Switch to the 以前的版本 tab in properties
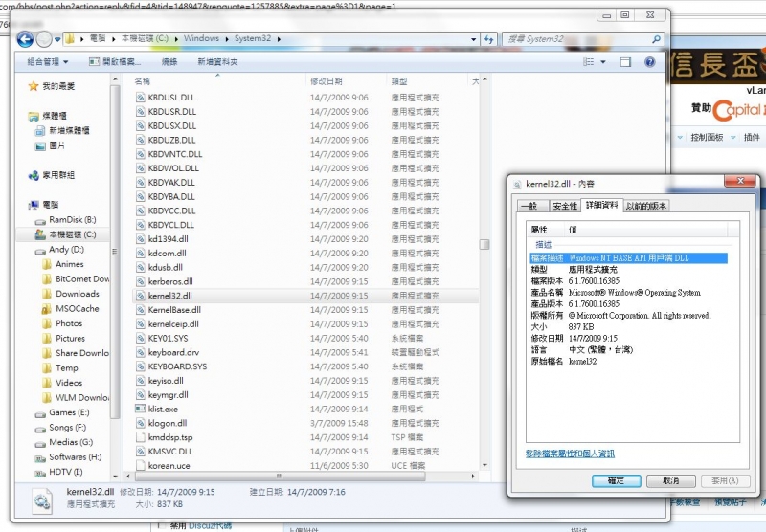This screenshot has height=532, width=766. pos(645,206)
